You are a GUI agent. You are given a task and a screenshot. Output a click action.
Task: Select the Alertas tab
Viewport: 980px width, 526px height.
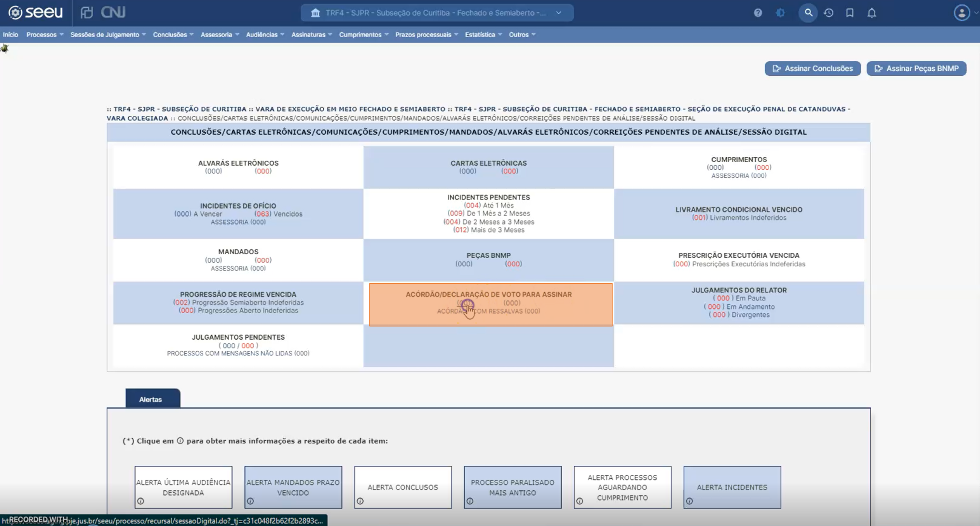tap(152, 399)
